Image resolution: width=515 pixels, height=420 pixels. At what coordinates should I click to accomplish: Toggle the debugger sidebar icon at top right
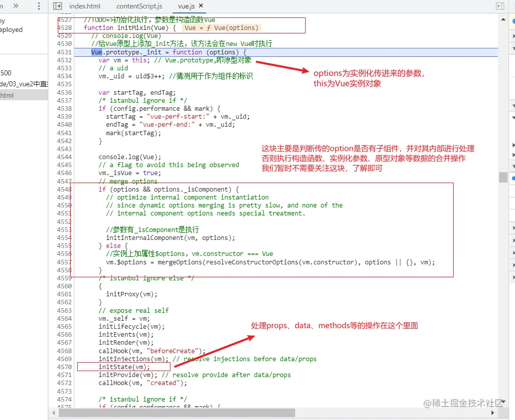(x=500, y=6)
